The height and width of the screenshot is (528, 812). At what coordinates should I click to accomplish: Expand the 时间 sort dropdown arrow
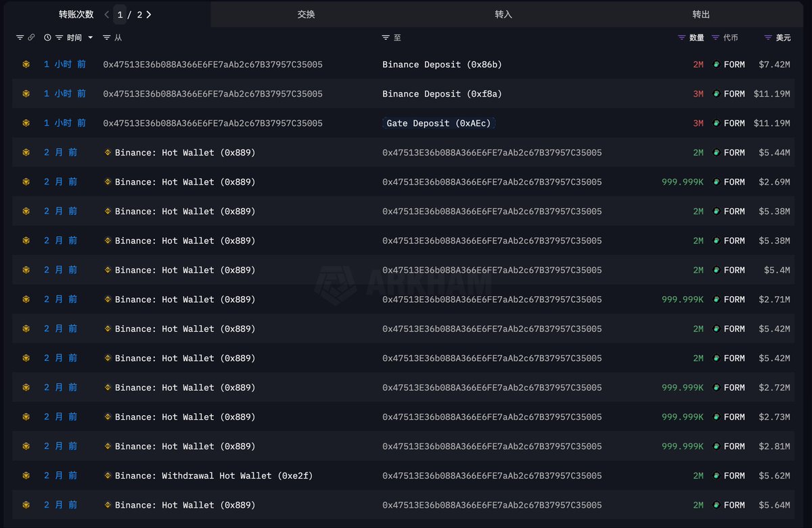point(91,38)
